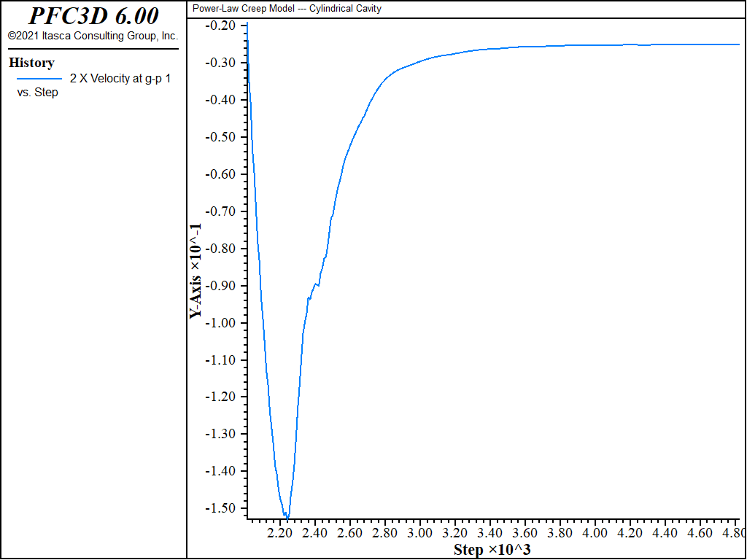Click the Step ×10^3 axis label
The image size is (747, 560).
(x=492, y=550)
